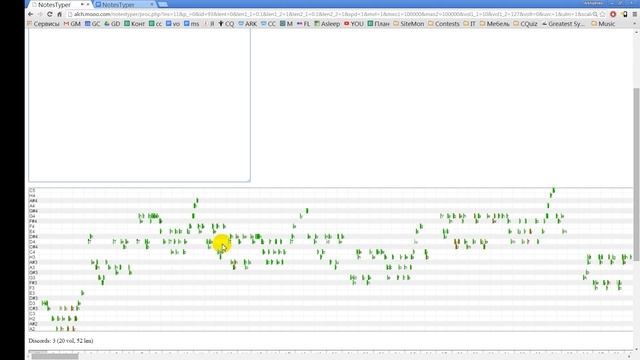
Task: Click the horizontal scrollbar thumb at the bottom
Action: click(55, 356)
